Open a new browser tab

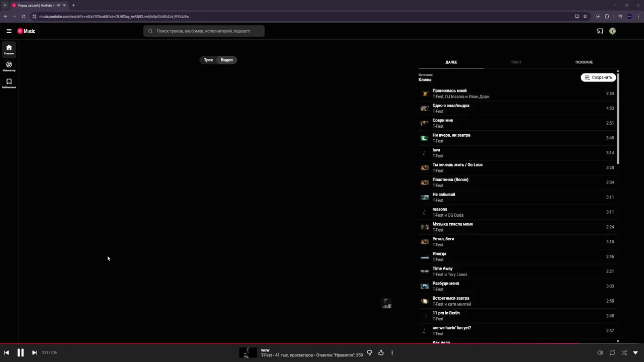click(73, 5)
